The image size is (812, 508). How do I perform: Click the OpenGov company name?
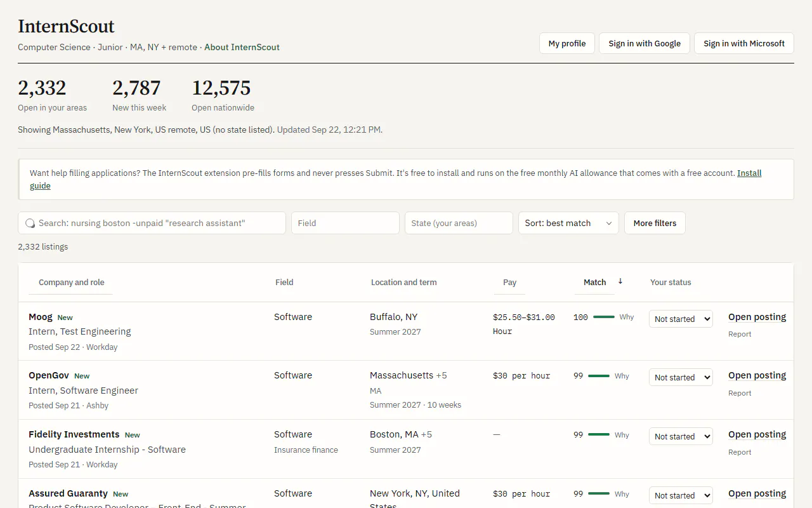pyautogui.click(x=49, y=375)
